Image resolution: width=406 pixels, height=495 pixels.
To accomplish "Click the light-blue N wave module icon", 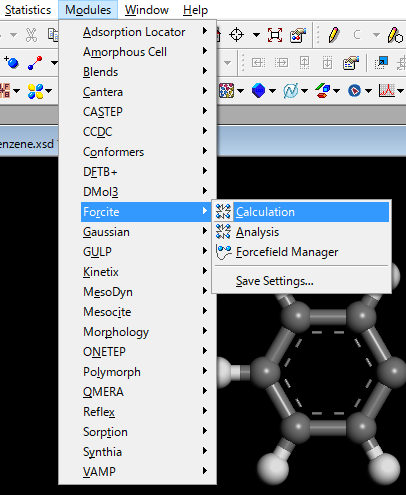I will 291,91.
